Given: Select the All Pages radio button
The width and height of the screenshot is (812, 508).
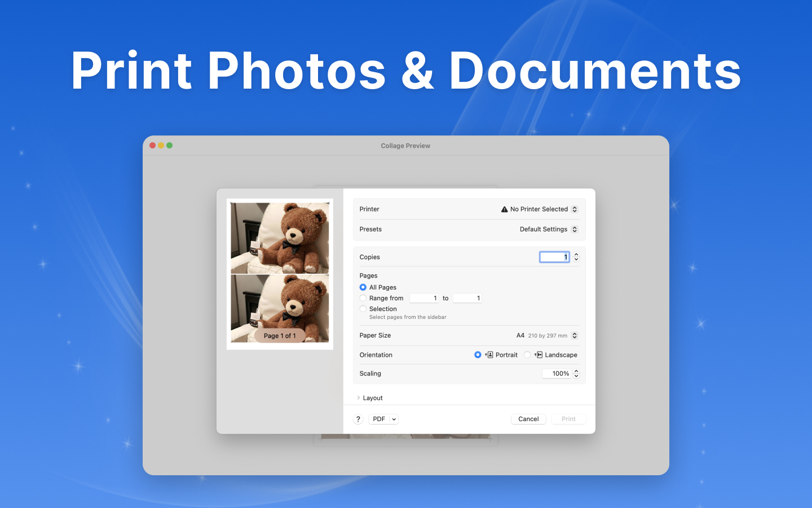Looking at the screenshot, I should (363, 287).
